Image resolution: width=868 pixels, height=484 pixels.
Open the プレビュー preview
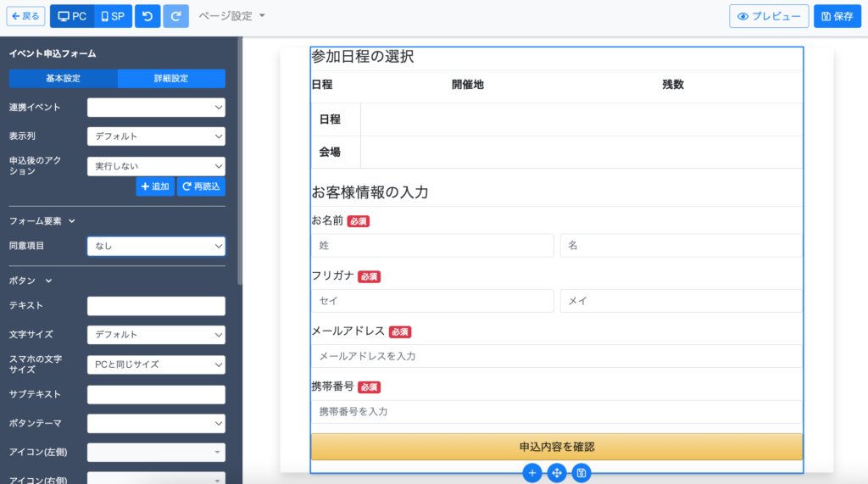(x=768, y=16)
